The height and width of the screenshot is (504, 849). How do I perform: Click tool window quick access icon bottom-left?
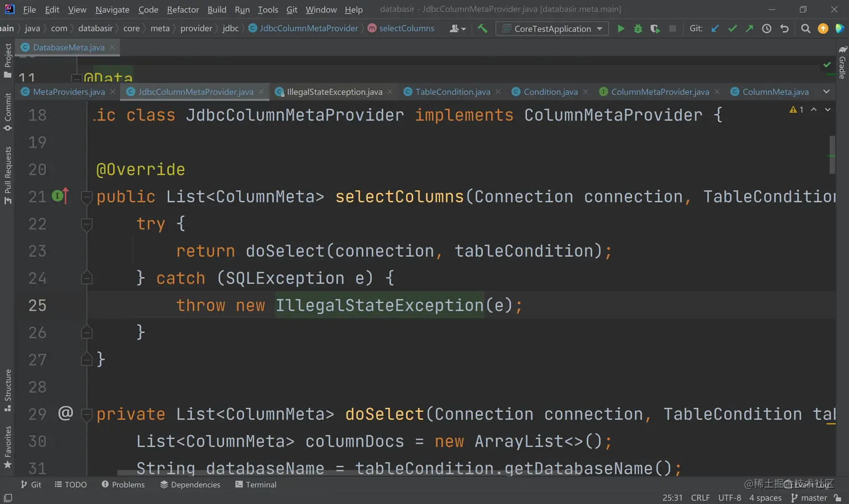click(8, 498)
